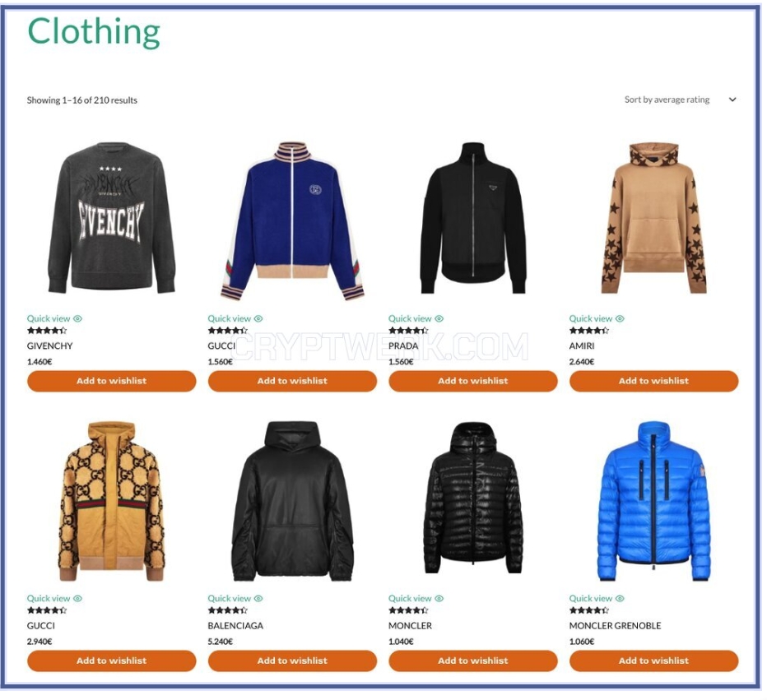Select the Givenchy sweatshirt product image

pyautogui.click(x=112, y=219)
